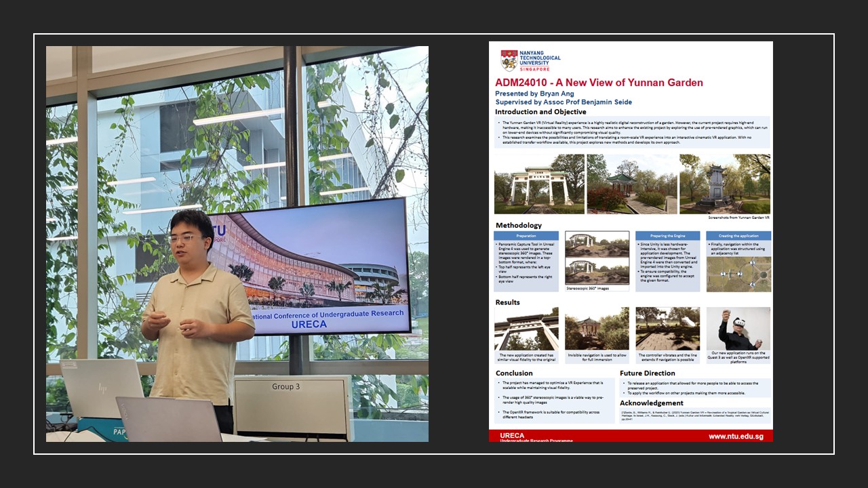Open the www.ntu.edu.sg link
The image size is (868, 488).
point(736,436)
